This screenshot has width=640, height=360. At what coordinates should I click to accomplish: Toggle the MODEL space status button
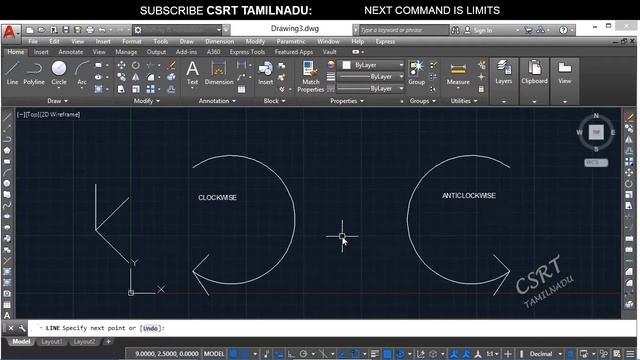pos(214,354)
